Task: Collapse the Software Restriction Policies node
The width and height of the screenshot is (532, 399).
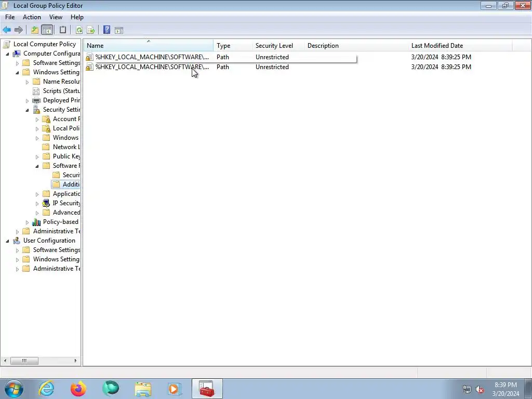Action: click(37, 166)
